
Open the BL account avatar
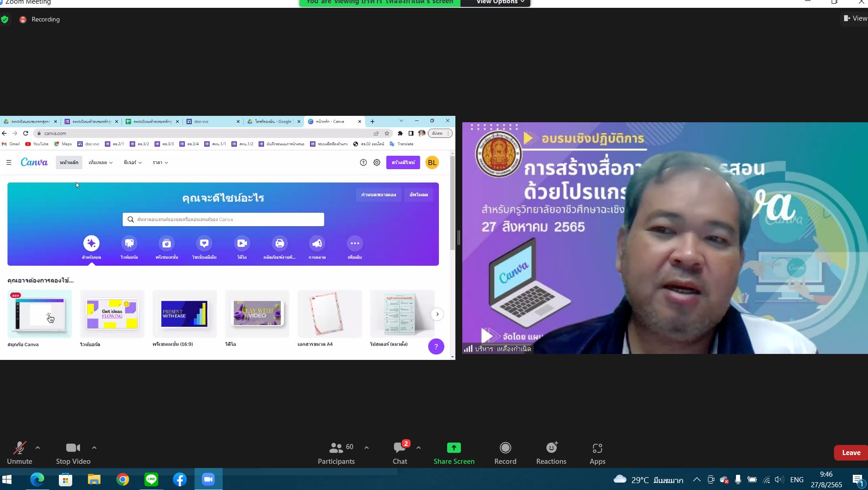pyautogui.click(x=432, y=162)
